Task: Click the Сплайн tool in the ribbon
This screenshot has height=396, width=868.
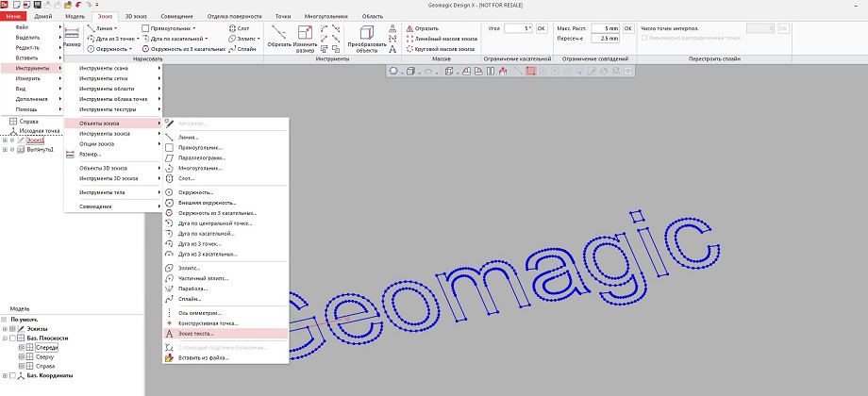Action: click(x=242, y=49)
